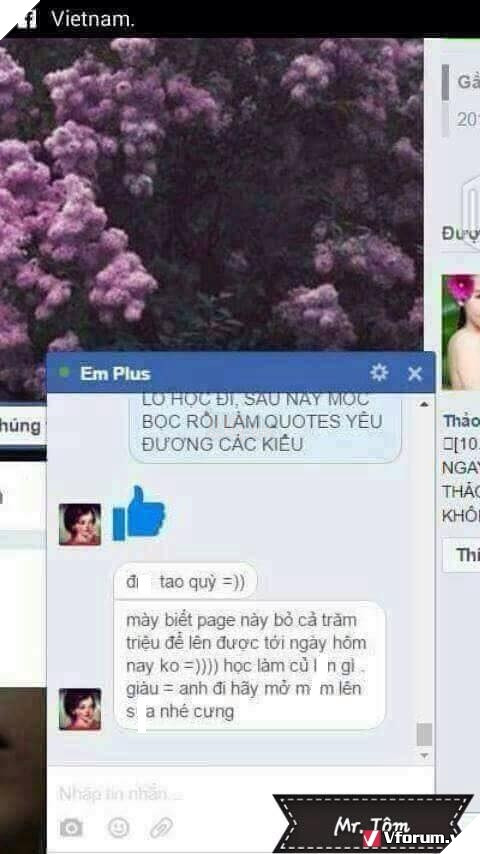Close the Em Plus chat window
The width and height of the screenshot is (480, 854).
(415, 374)
